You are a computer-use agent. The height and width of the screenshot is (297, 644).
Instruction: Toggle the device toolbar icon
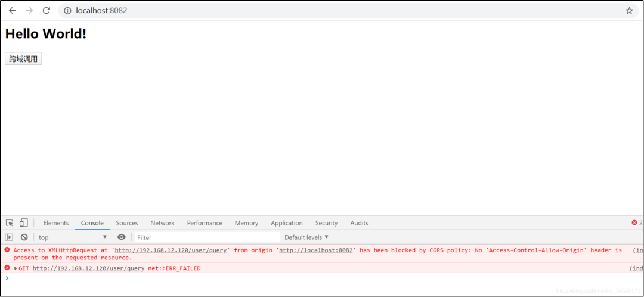coord(23,223)
